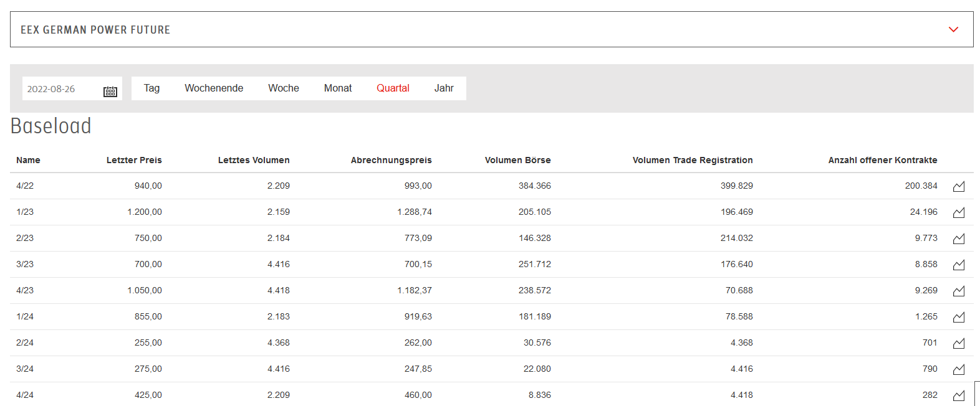Click settlement price 919,63
This screenshot has height=406, width=980.
point(418,316)
